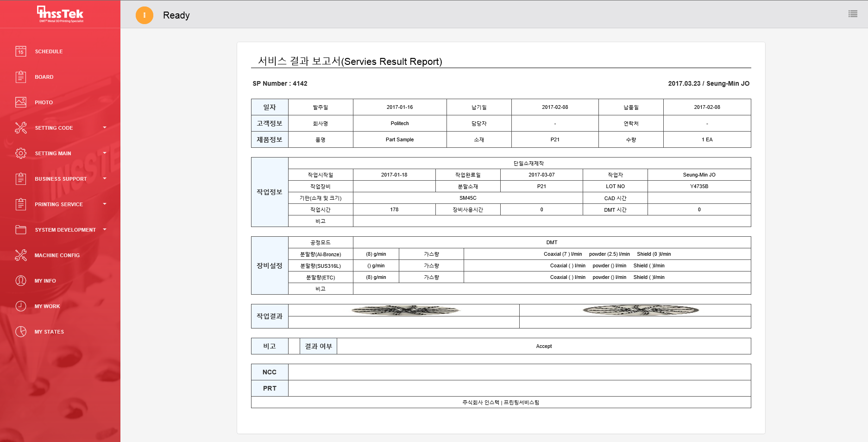The width and height of the screenshot is (868, 442).
Task: Expand the Setting Code submenu arrow
Action: click(105, 127)
